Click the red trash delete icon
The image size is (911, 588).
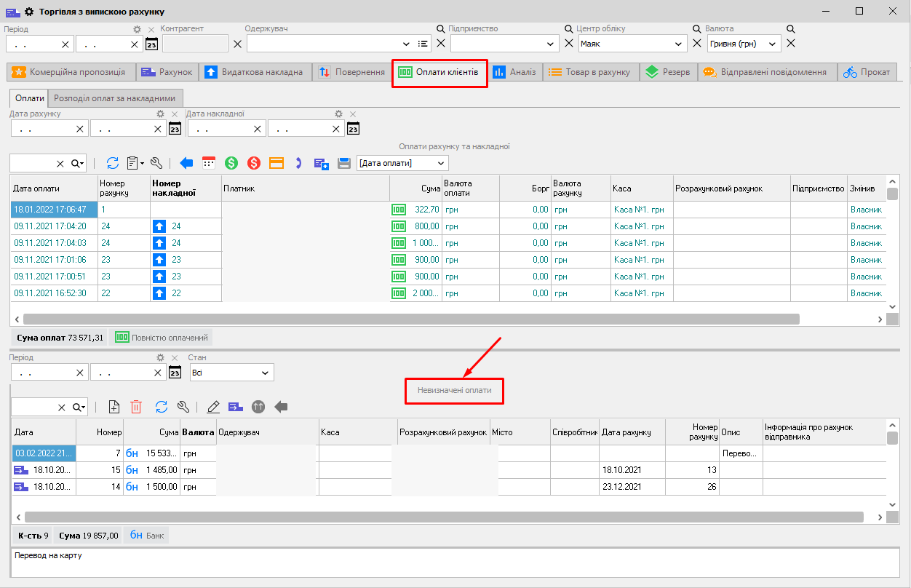tap(136, 407)
